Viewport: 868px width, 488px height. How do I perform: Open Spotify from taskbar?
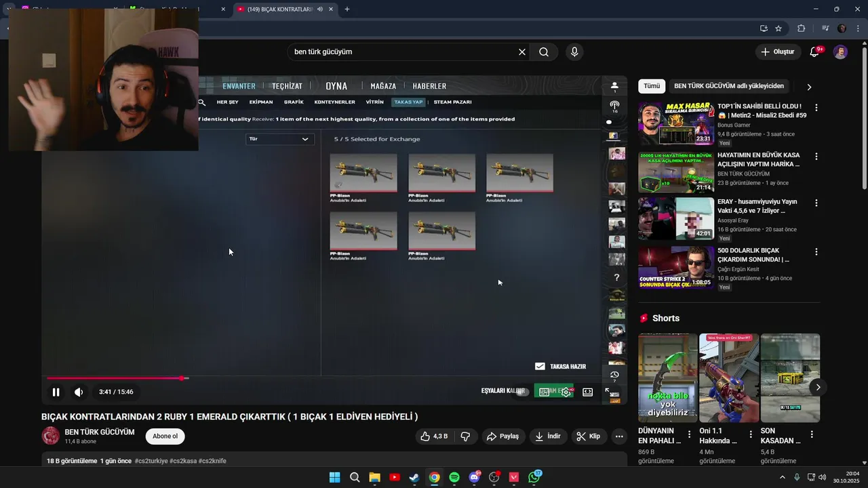coord(454,477)
